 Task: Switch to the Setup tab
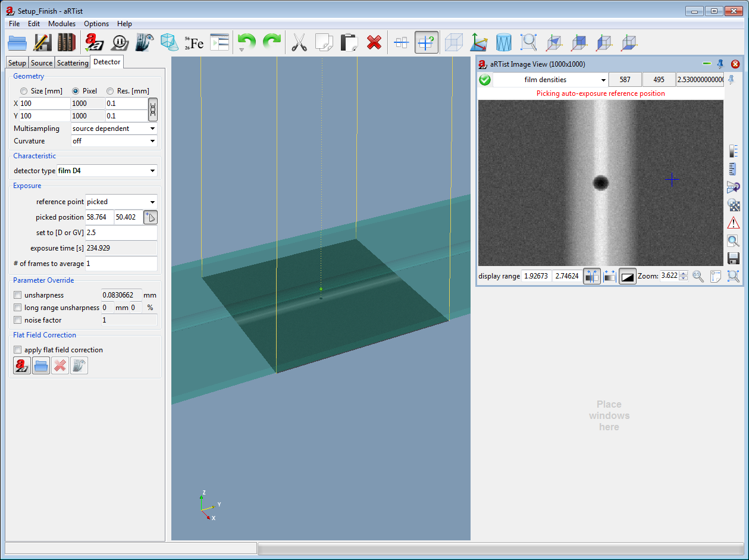pyautogui.click(x=17, y=63)
